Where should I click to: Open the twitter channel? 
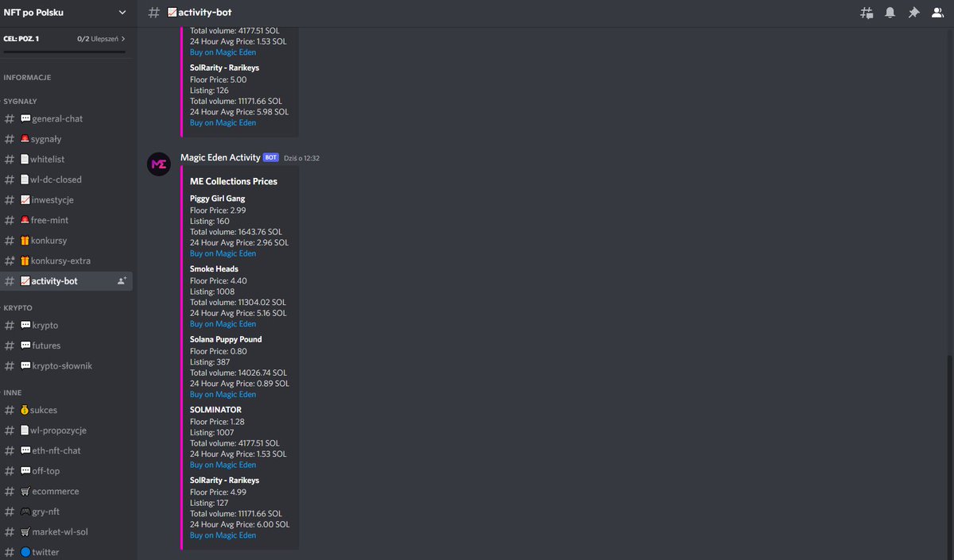pyautogui.click(x=67, y=552)
